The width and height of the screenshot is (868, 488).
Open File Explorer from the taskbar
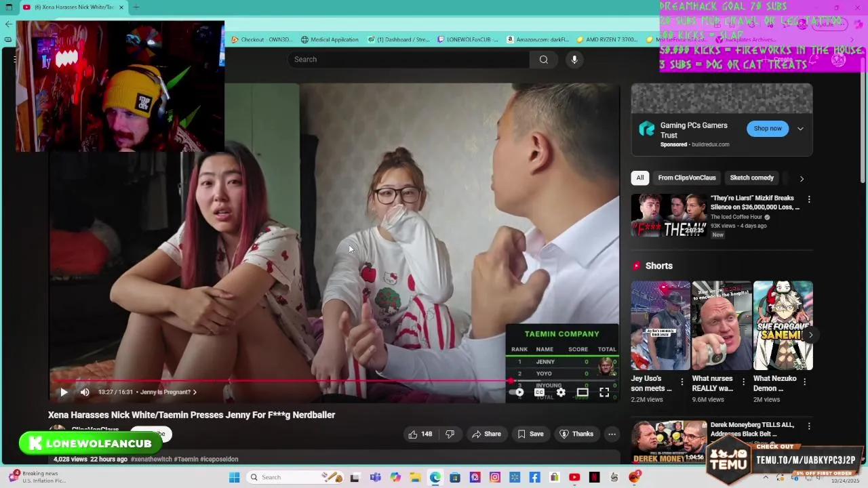pos(415,477)
